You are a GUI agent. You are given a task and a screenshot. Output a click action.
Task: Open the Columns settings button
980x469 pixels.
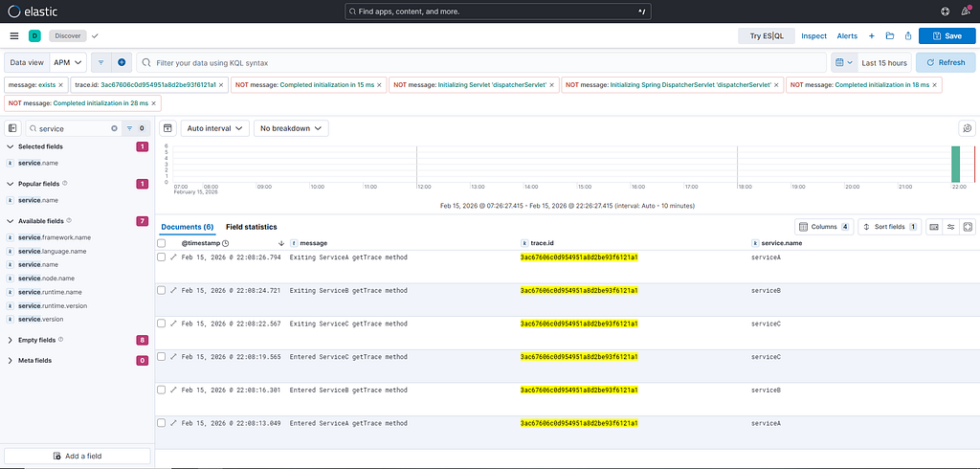tap(824, 227)
